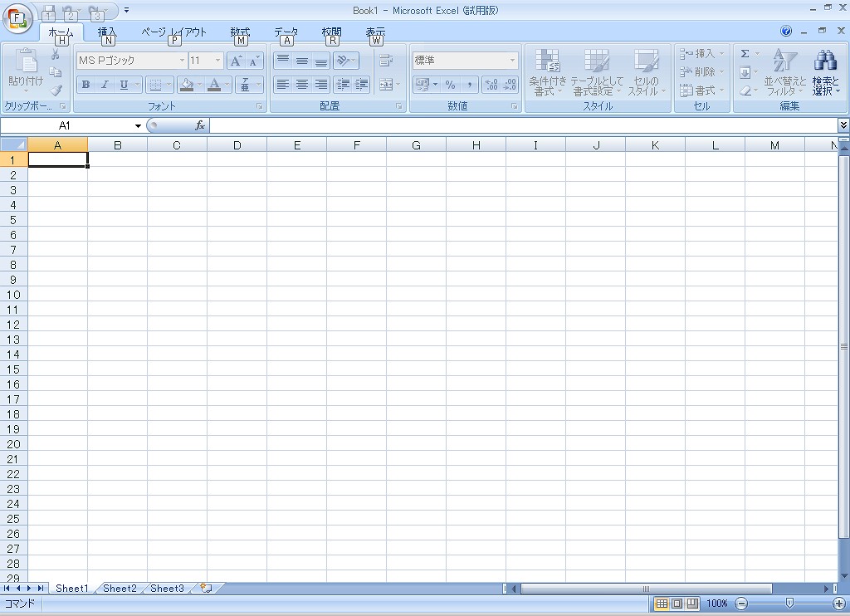Click the insert worksheet tab icon

206,589
